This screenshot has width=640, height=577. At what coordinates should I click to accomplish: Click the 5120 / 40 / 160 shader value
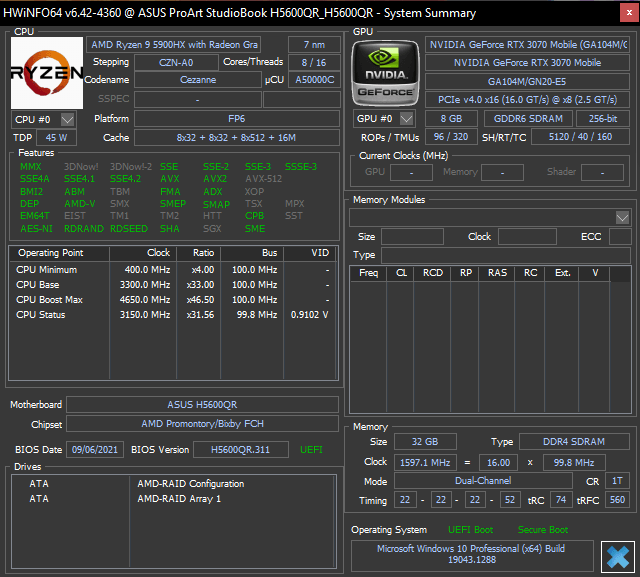click(x=580, y=137)
